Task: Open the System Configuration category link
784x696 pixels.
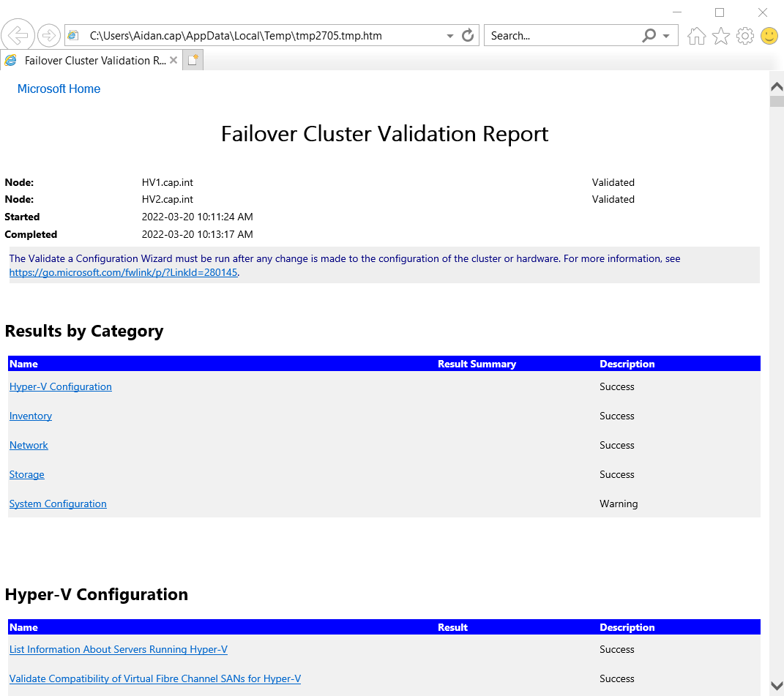Action: tap(58, 504)
